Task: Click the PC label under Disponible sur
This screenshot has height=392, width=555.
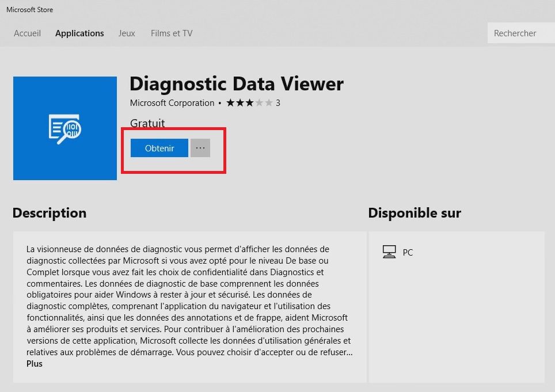Action: coord(408,253)
